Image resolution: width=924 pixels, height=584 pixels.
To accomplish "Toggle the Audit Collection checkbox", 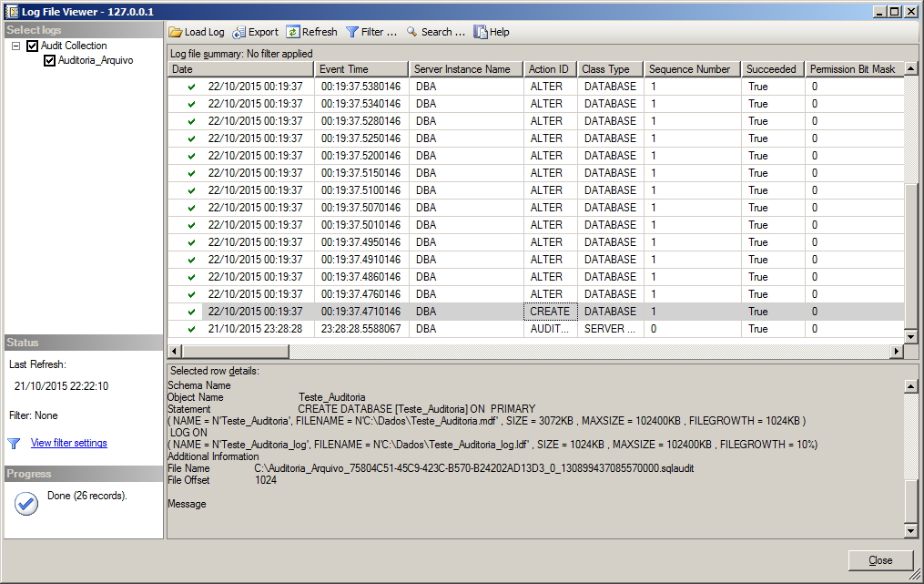I will coord(33,46).
